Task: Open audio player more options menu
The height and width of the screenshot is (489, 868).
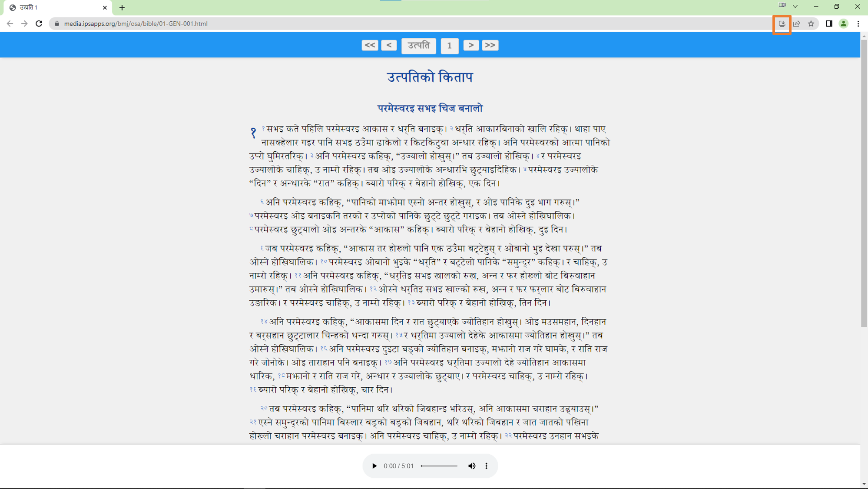Action: point(486,466)
